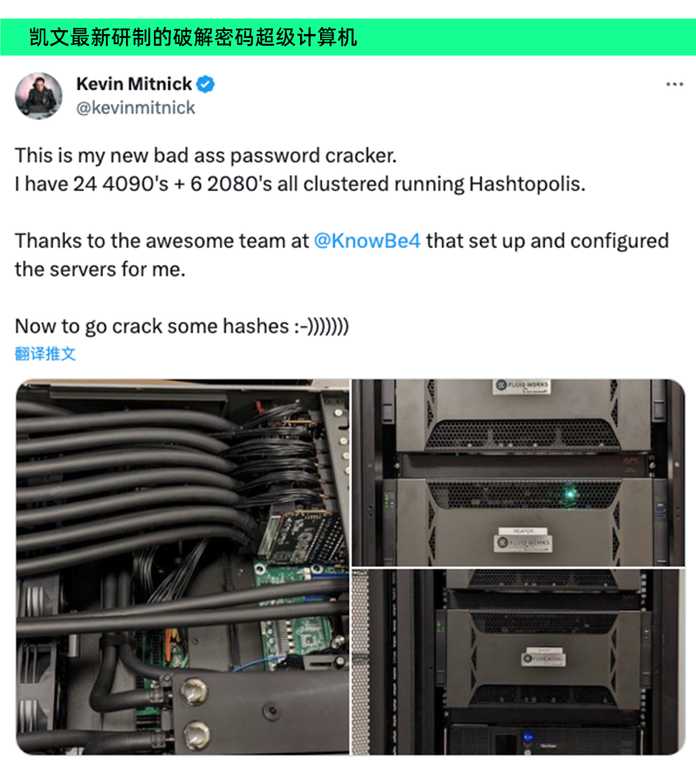Click the green power LED on the rack server
696x762 pixels.
[x=570, y=495]
